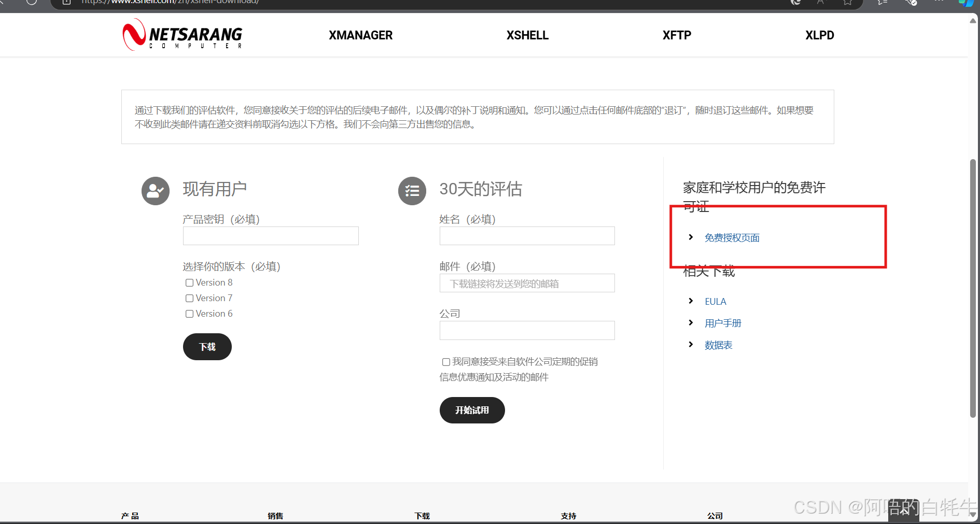Screen dimensions: 980x524
Task: Open the XFTP menu
Action: coord(677,35)
